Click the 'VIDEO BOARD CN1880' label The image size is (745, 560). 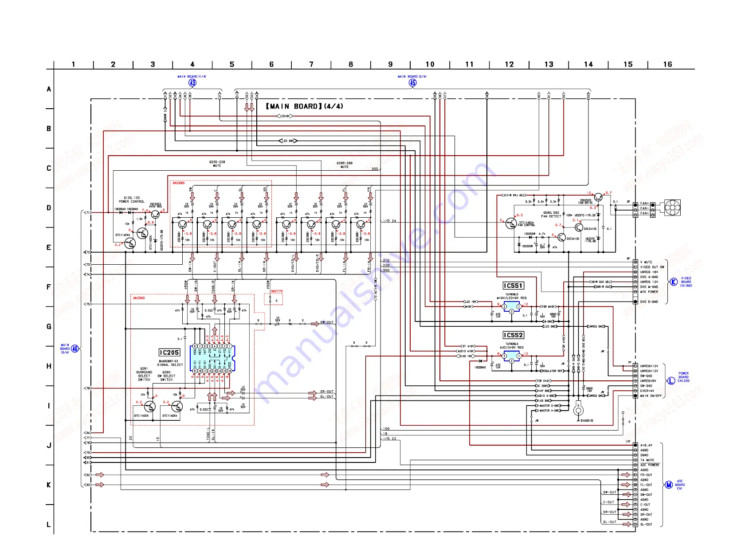686,282
